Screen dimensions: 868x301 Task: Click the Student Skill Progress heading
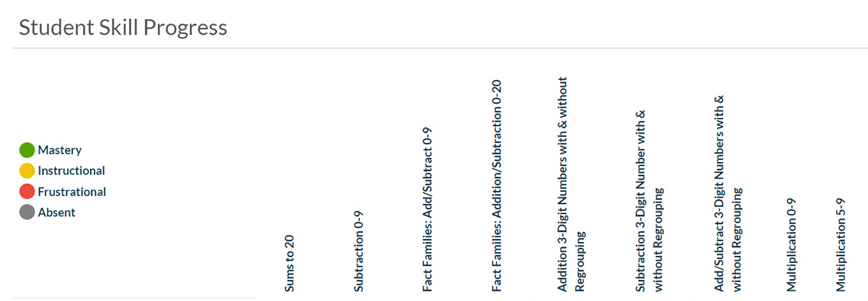pyautogui.click(x=123, y=28)
